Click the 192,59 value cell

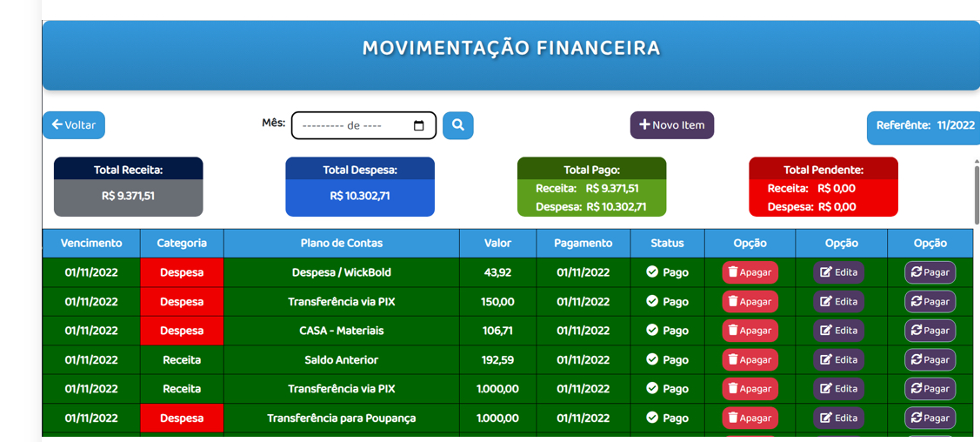pyautogui.click(x=497, y=360)
